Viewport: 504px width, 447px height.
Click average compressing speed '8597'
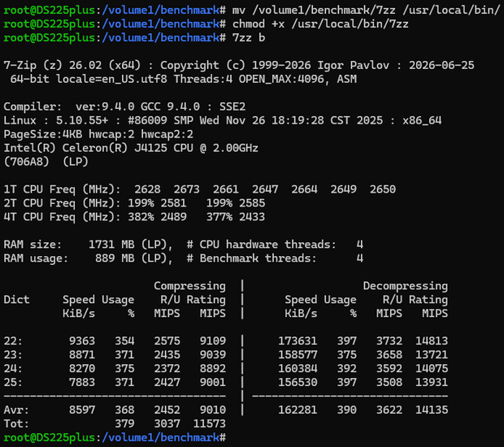pyautogui.click(x=82, y=410)
